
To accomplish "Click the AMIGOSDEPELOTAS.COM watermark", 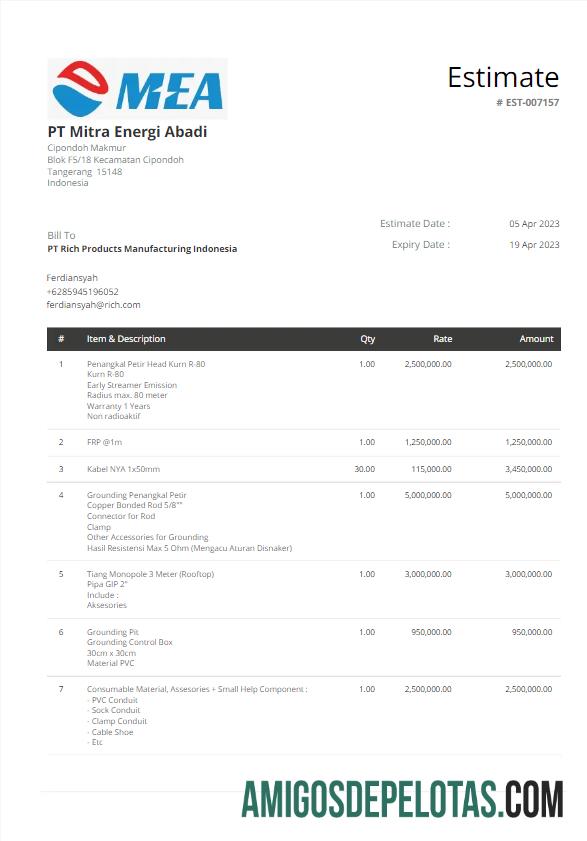I will point(402,800).
